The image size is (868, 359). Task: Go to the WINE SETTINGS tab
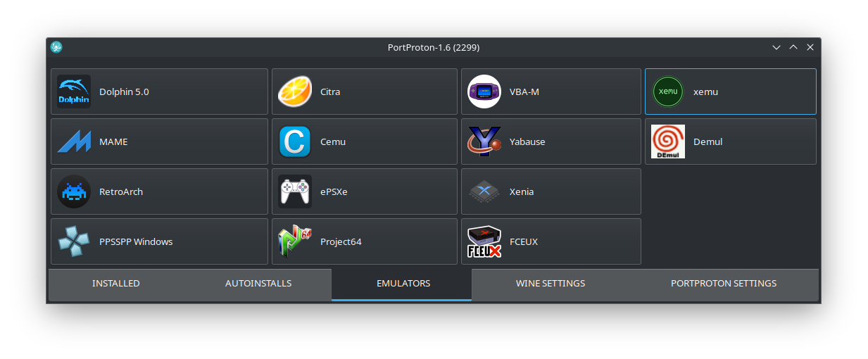click(551, 284)
